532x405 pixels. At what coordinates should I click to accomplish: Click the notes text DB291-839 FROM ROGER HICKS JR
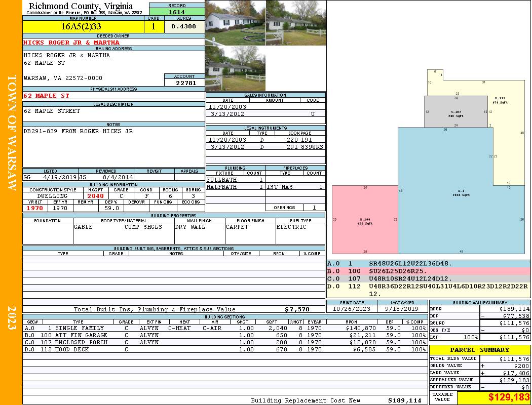[x=78, y=131]
